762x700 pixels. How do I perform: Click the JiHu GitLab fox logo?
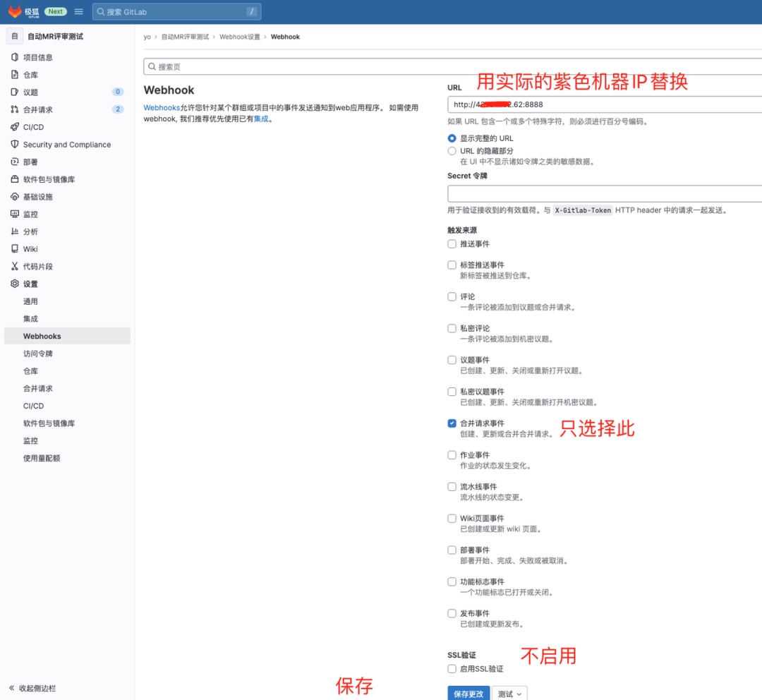point(16,11)
